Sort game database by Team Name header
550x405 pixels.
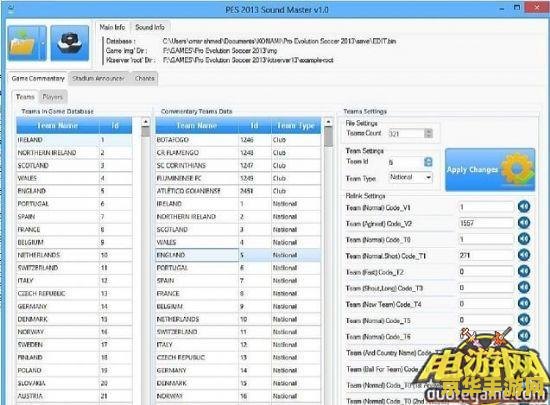click(58, 125)
